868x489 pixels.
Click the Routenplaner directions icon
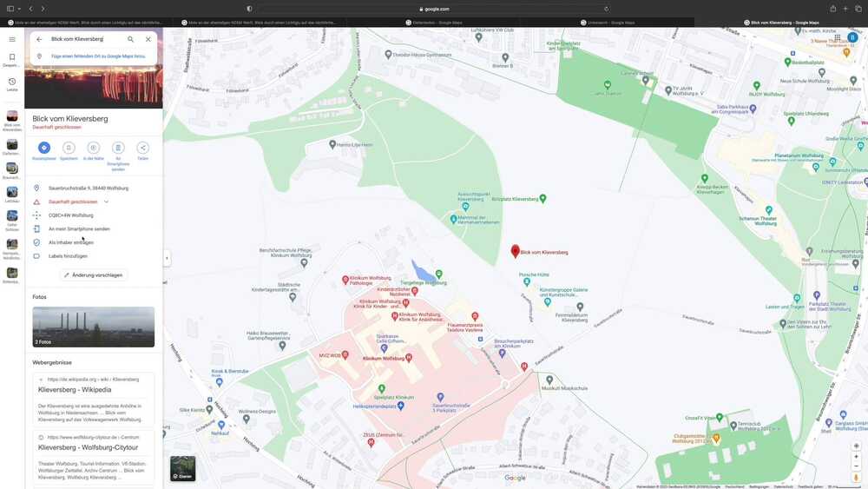(x=44, y=148)
